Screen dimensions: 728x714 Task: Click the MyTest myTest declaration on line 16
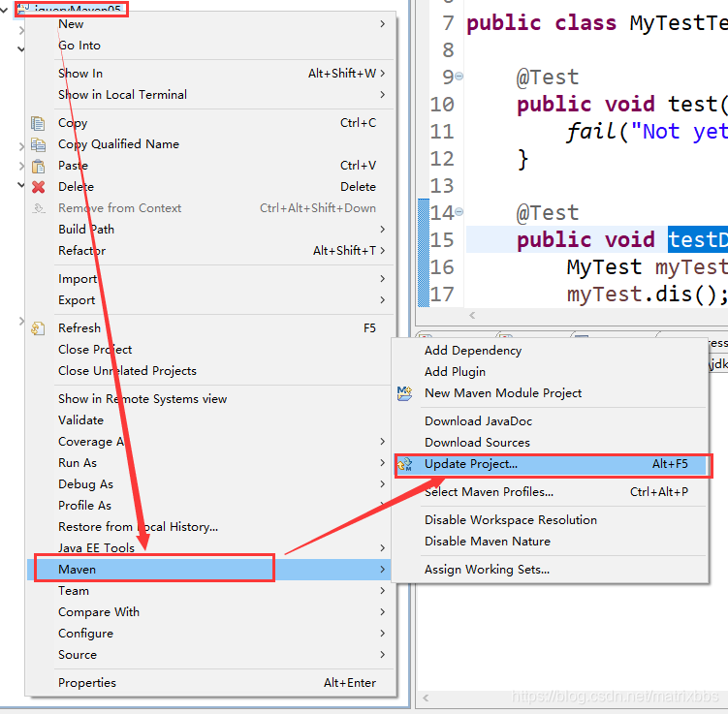648,267
